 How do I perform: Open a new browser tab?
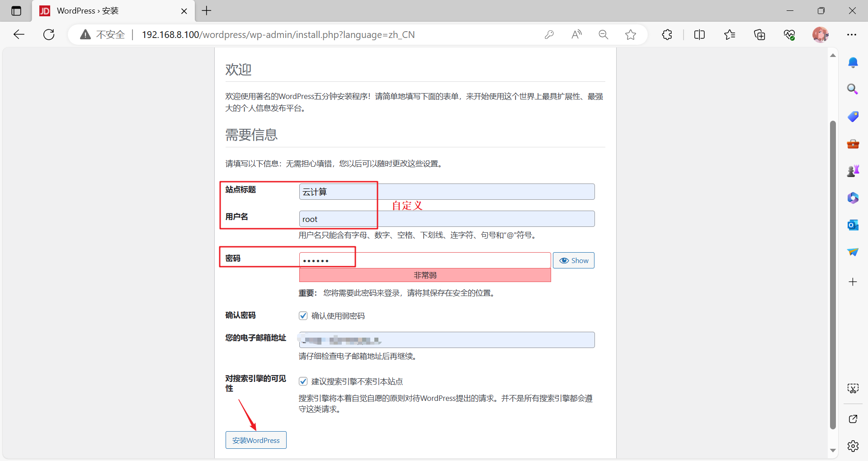(x=207, y=11)
